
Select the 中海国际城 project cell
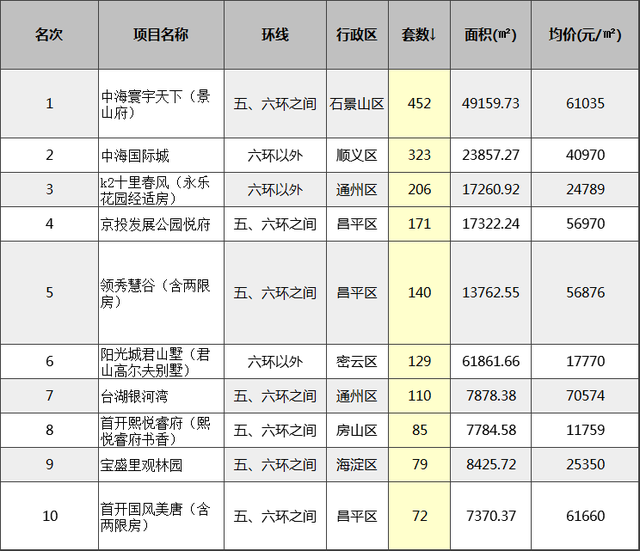point(161,155)
